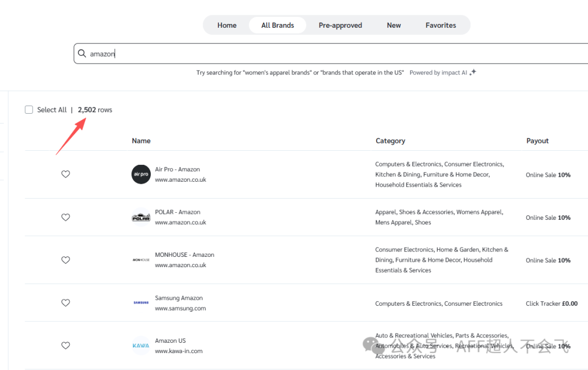Click the search magnifier icon
Viewport: 588px width, 370px height.
82,53
